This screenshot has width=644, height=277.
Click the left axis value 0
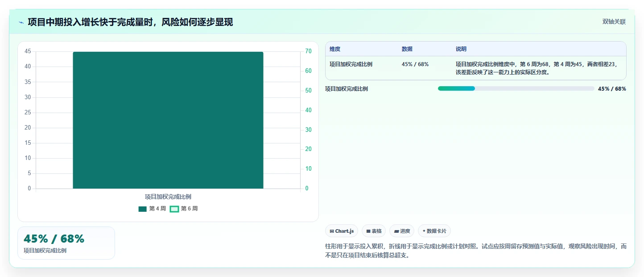tap(29, 189)
